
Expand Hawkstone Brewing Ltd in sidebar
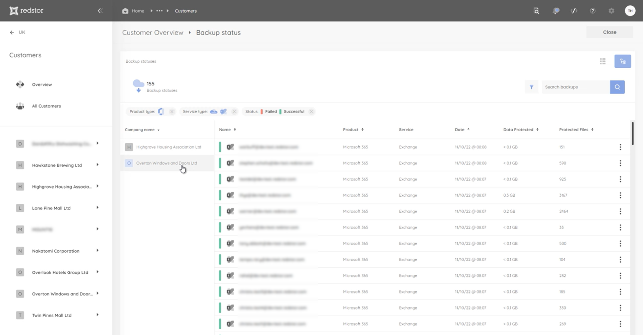pyautogui.click(x=98, y=165)
